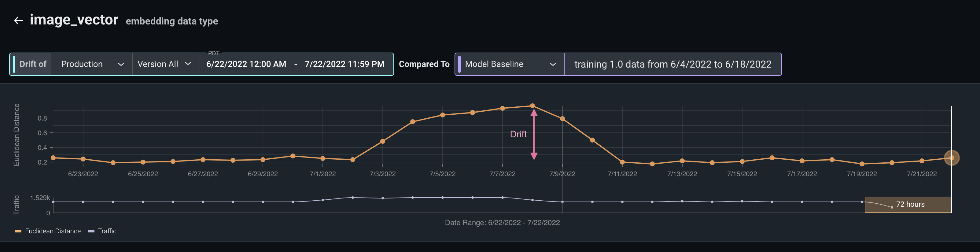Screen dimensions: 980x252
Task: Edit start date 6/22/2022 12:00 AM
Action: [246, 64]
